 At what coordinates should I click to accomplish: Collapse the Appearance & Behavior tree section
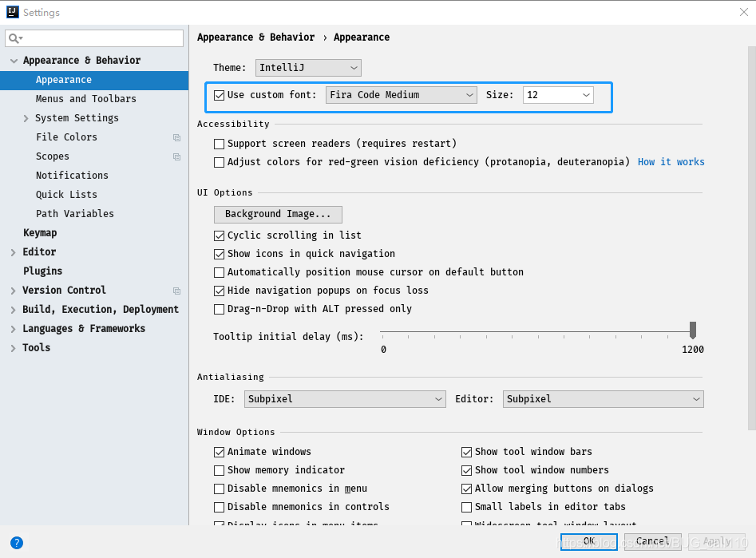click(x=13, y=60)
